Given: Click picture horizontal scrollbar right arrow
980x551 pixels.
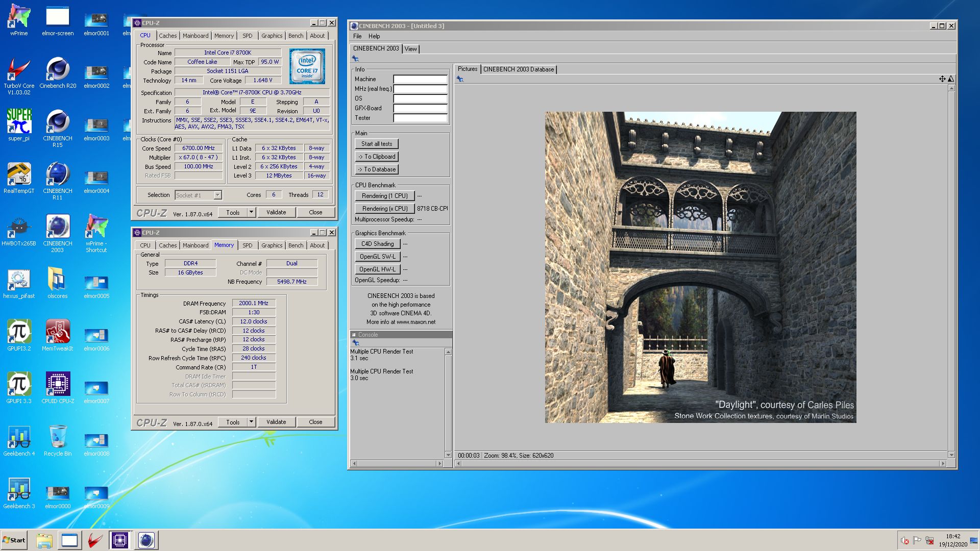Looking at the screenshot, I should tap(943, 464).
